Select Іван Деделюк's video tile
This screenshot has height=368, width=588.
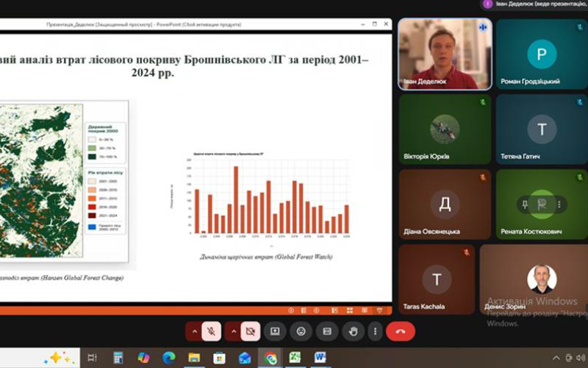[445, 54]
